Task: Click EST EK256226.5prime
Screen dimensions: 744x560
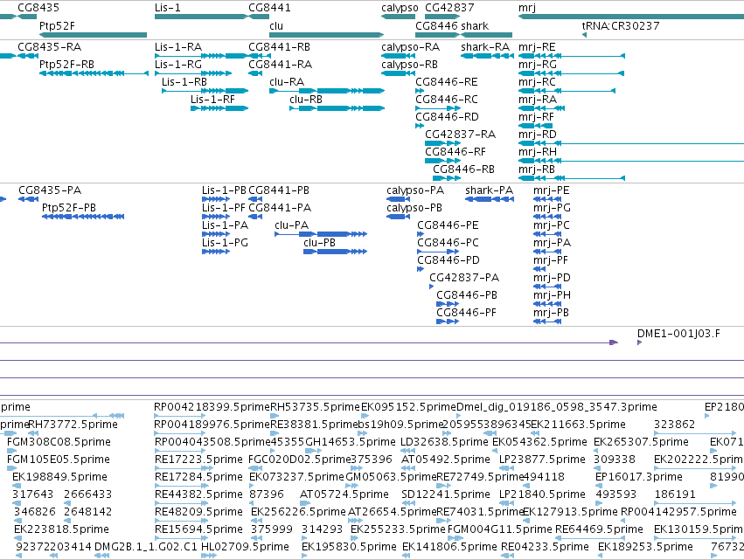Action: [x=257, y=521]
